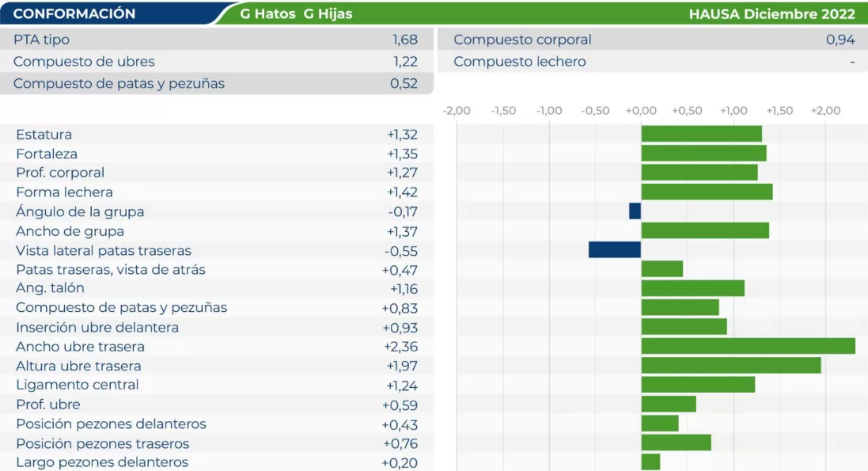Click the Compuesto de patas y pezuñas value +0,83

click(x=400, y=308)
